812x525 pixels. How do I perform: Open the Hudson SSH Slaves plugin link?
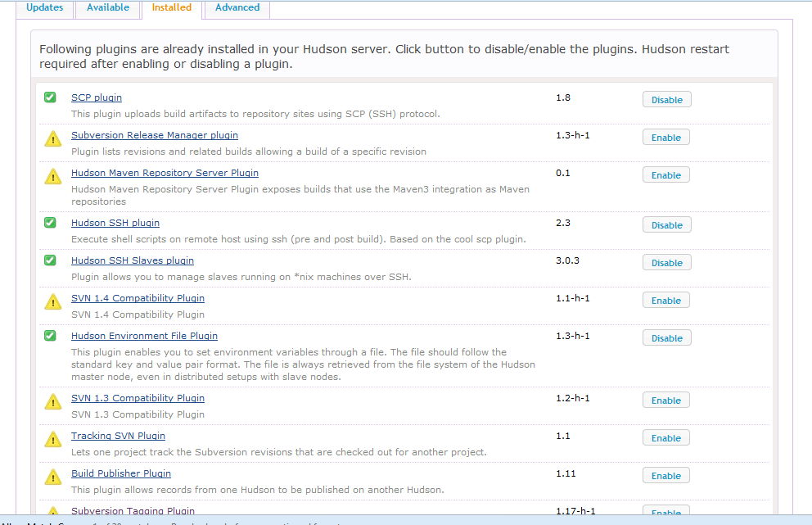click(132, 260)
